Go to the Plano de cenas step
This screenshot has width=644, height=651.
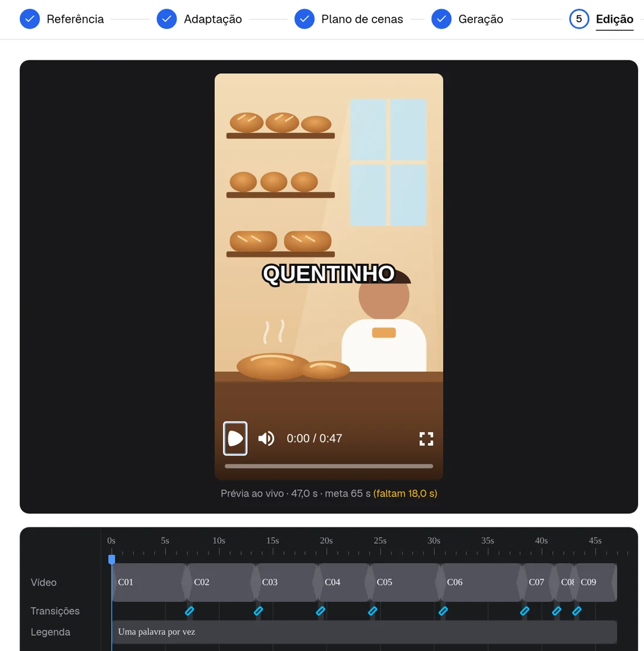coord(362,19)
